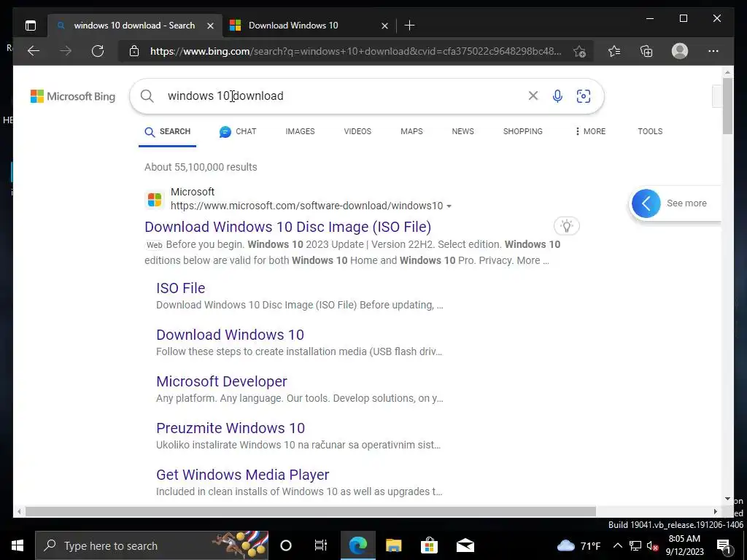Open the Edge profile avatar
This screenshot has width=747, height=560.
680,51
